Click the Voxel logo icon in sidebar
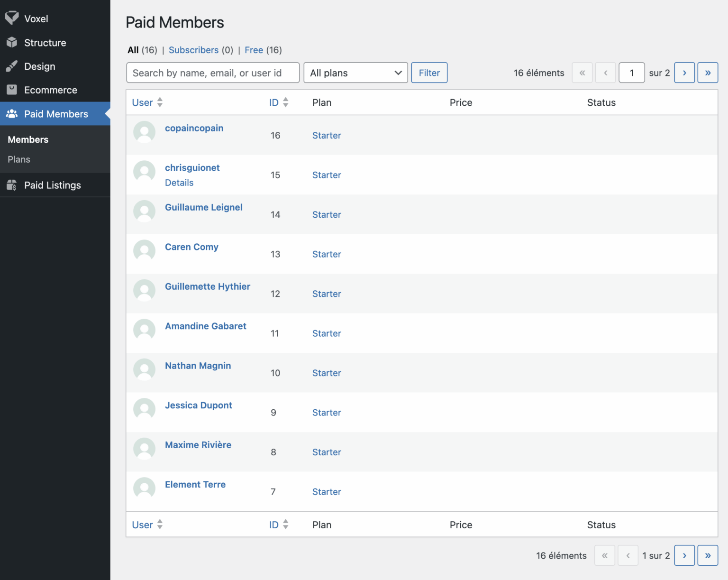The image size is (728, 580). [x=12, y=18]
